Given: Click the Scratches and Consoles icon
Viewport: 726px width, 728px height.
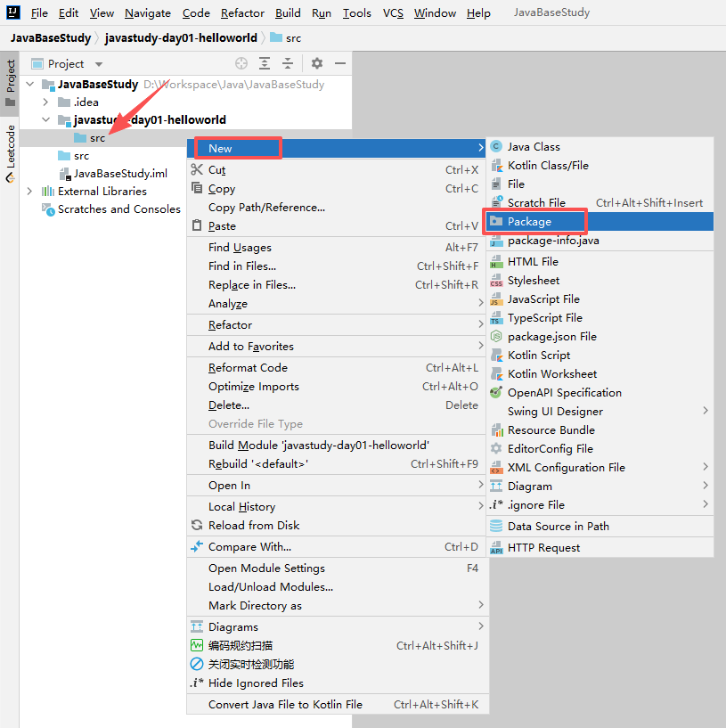Looking at the screenshot, I should [46, 209].
